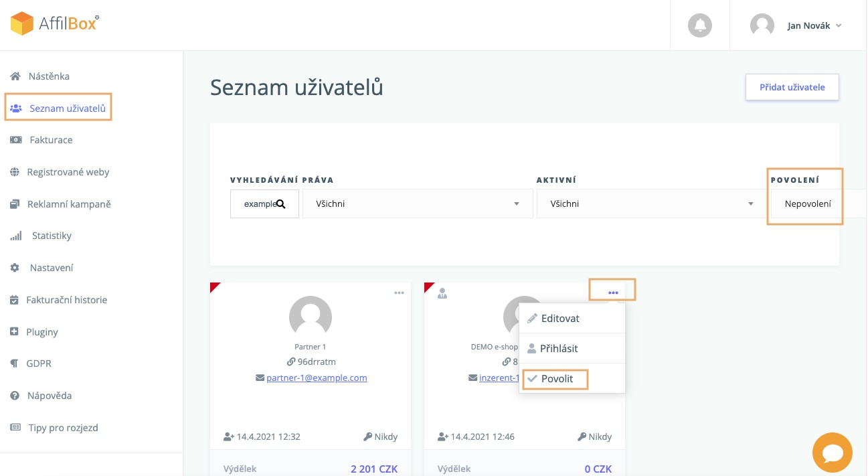The height and width of the screenshot is (476, 868).
Task: Open the notifications bell icon
Action: pos(700,25)
